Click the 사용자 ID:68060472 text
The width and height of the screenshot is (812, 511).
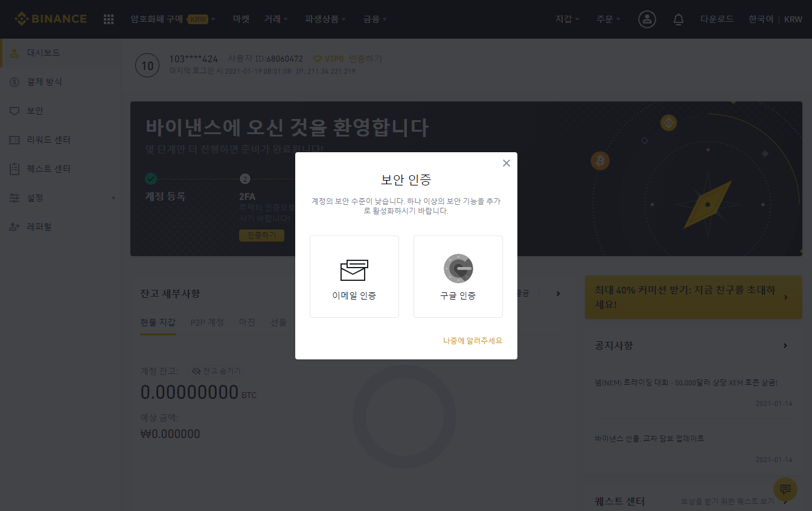265,59
